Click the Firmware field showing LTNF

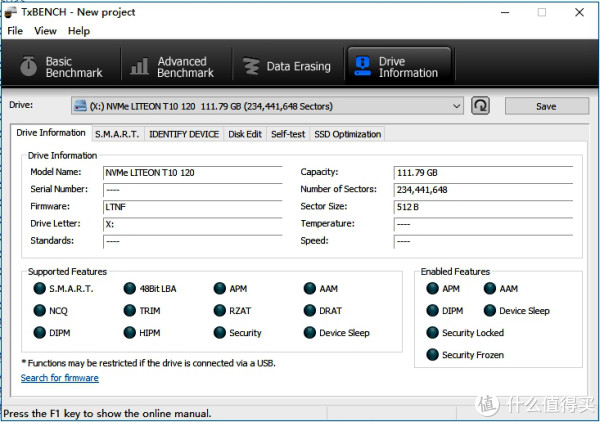(x=193, y=207)
